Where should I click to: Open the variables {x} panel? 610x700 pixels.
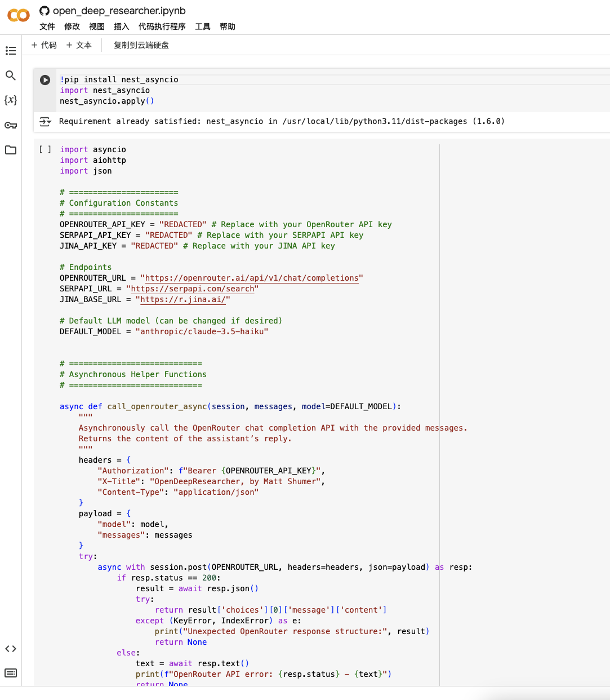click(x=11, y=100)
